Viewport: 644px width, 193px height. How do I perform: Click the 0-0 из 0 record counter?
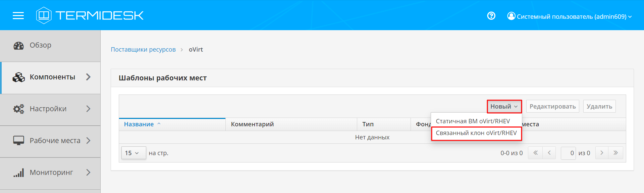512,153
